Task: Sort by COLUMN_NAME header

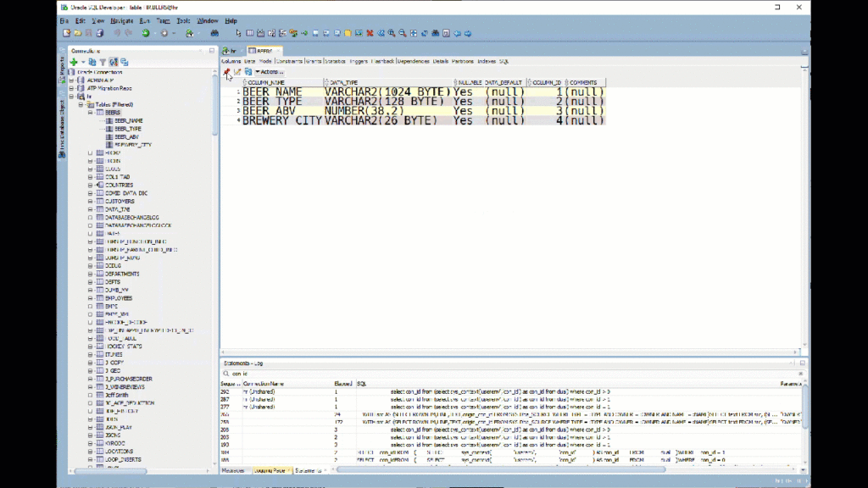Action: (x=282, y=82)
